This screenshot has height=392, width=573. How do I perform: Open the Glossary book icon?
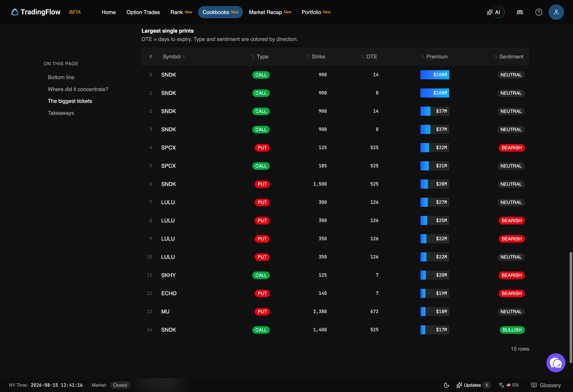coord(546,385)
